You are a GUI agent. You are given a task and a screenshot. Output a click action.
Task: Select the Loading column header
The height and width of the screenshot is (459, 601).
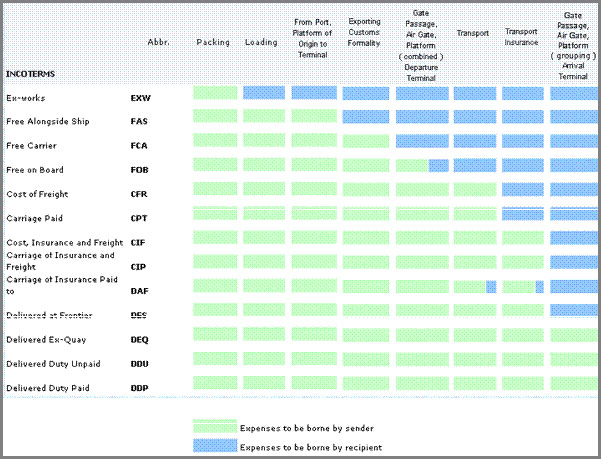pyautogui.click(x=261, y=43)
